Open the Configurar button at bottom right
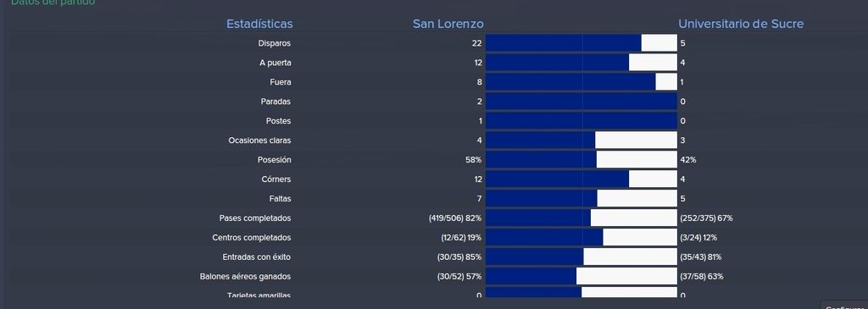This screenshot has width=868, height=309. tap(843, 306)
